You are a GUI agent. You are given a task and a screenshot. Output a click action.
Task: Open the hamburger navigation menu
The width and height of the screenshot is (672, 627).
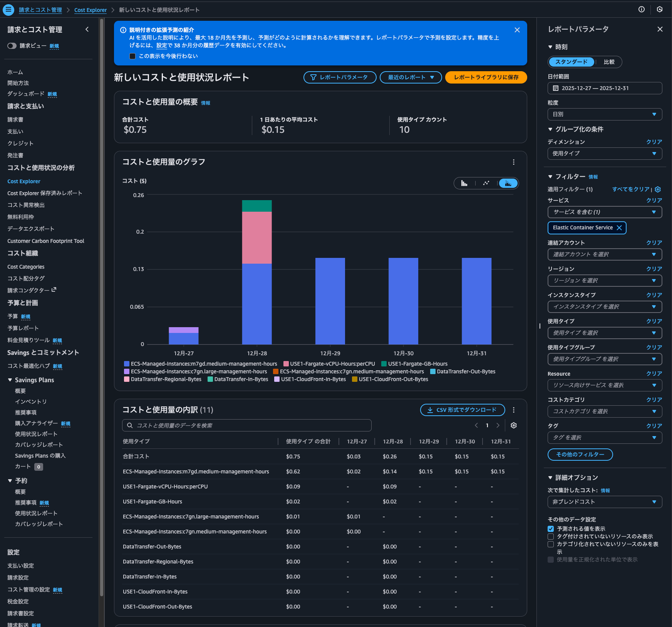8,10
